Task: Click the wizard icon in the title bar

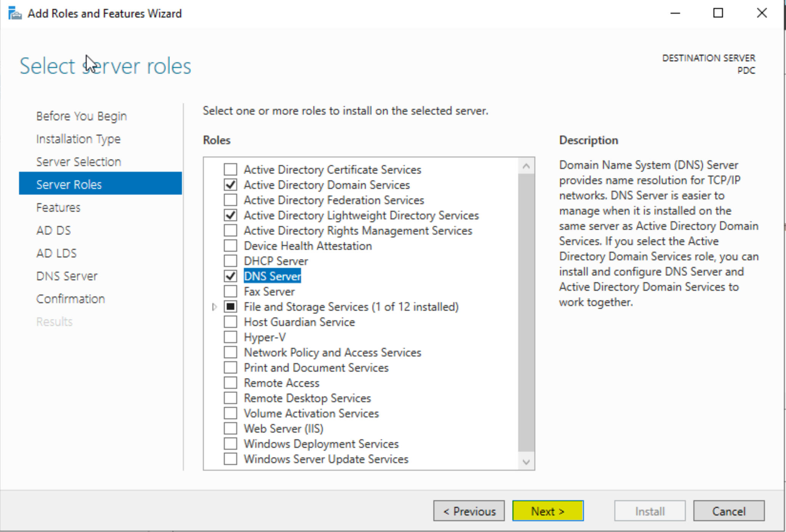Action: click(15, 13)
